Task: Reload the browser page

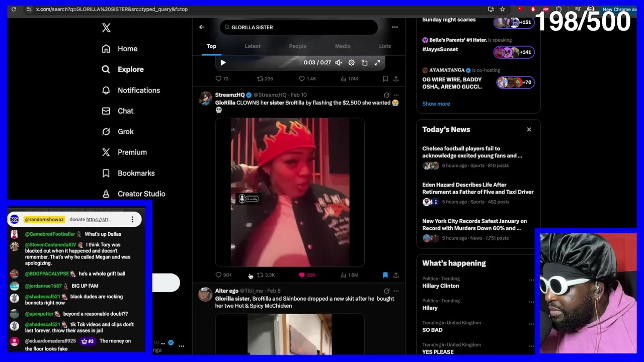Action: [x=14, y=9]
